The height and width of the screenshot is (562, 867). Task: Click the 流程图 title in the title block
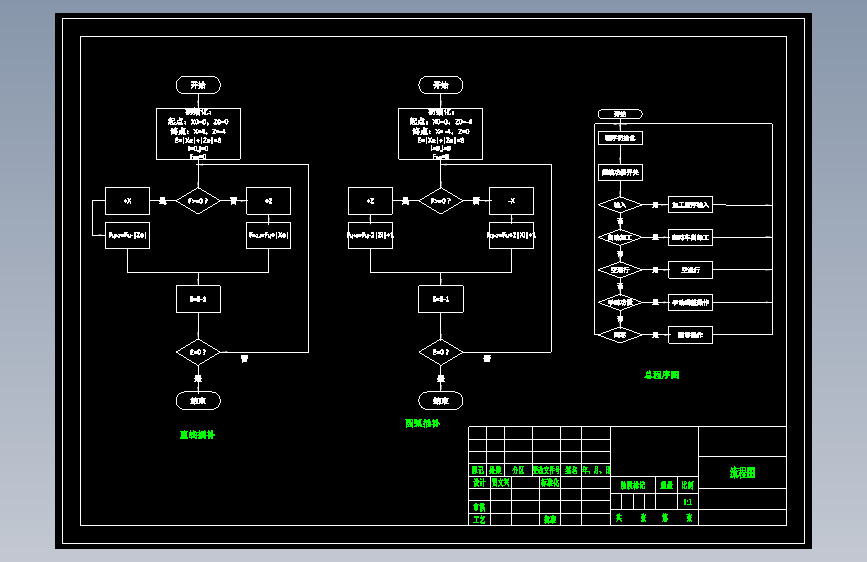(743, 472)
